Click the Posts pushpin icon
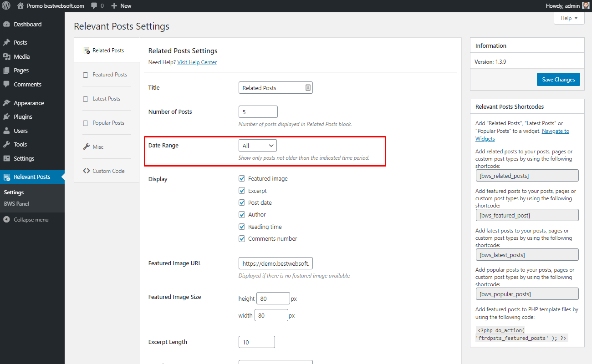 6,42
